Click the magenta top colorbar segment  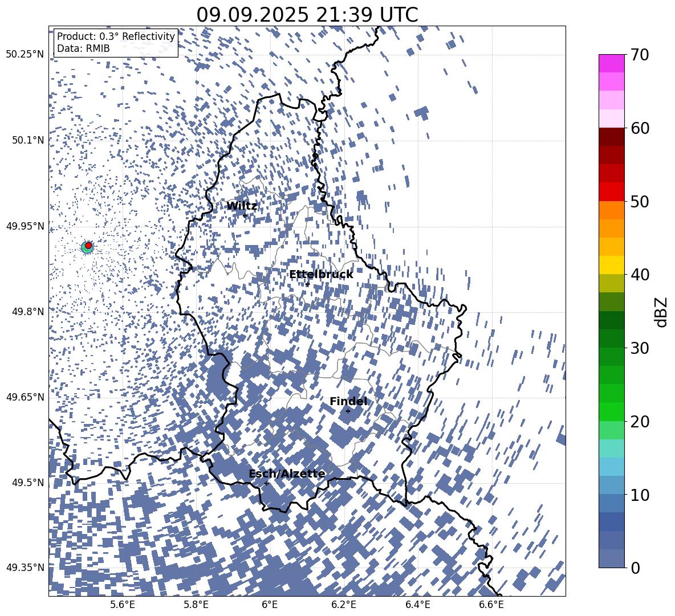pos(611,63)
